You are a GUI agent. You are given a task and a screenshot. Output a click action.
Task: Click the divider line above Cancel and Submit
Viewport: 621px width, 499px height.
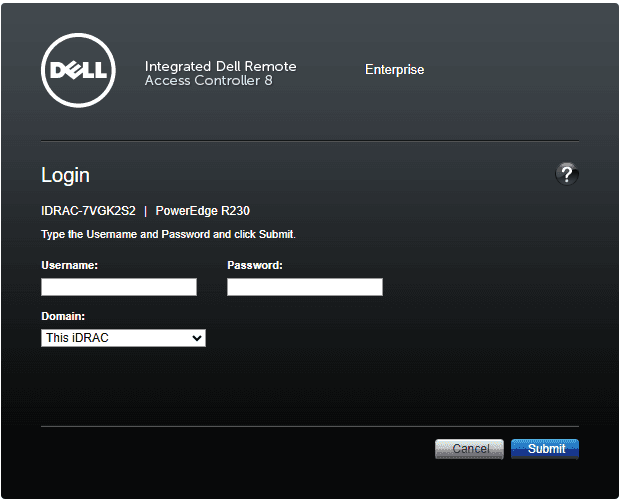310,426
